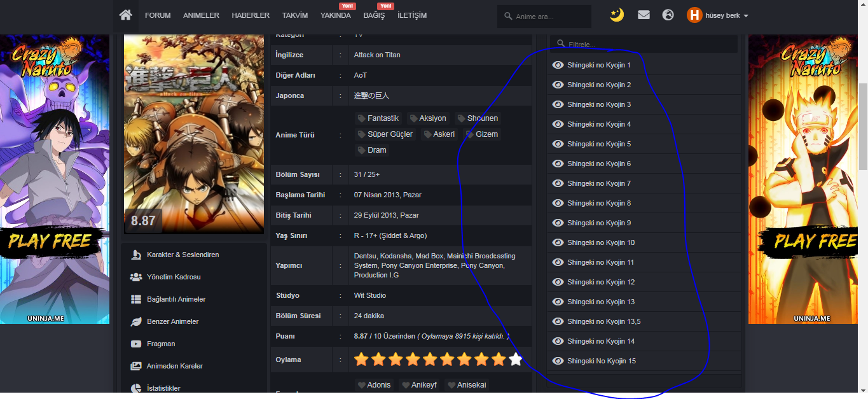Toggle watched eye for Shingeki no Kyojin 3

coord(558,104)
